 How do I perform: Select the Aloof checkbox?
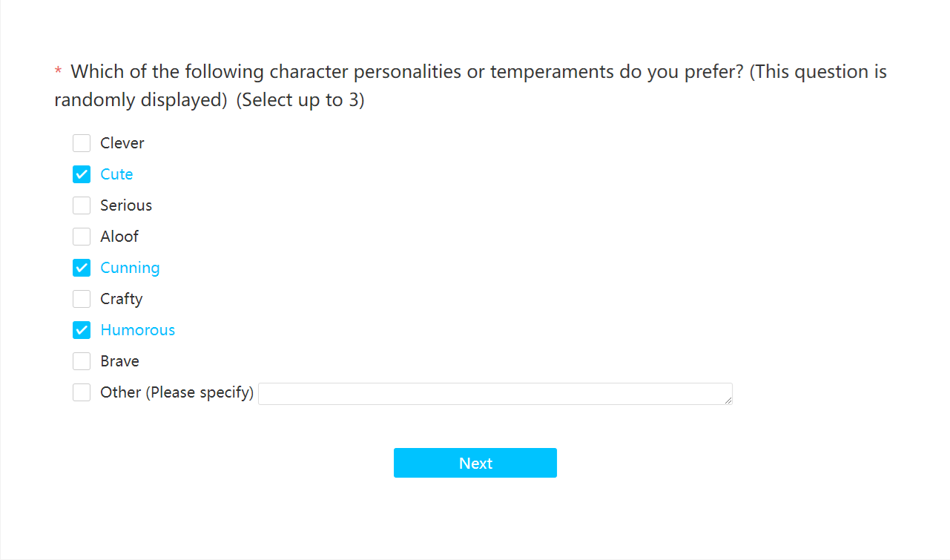point(82,237)
